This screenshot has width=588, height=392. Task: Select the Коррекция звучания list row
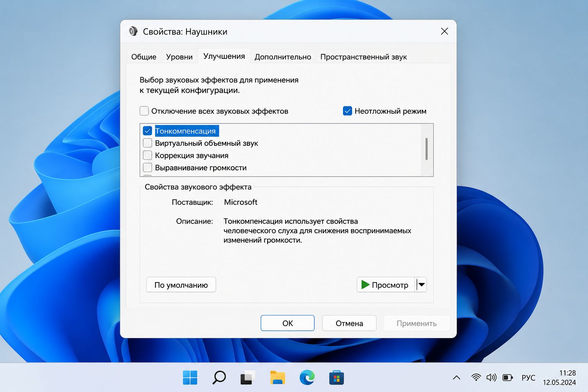(281, 155)
